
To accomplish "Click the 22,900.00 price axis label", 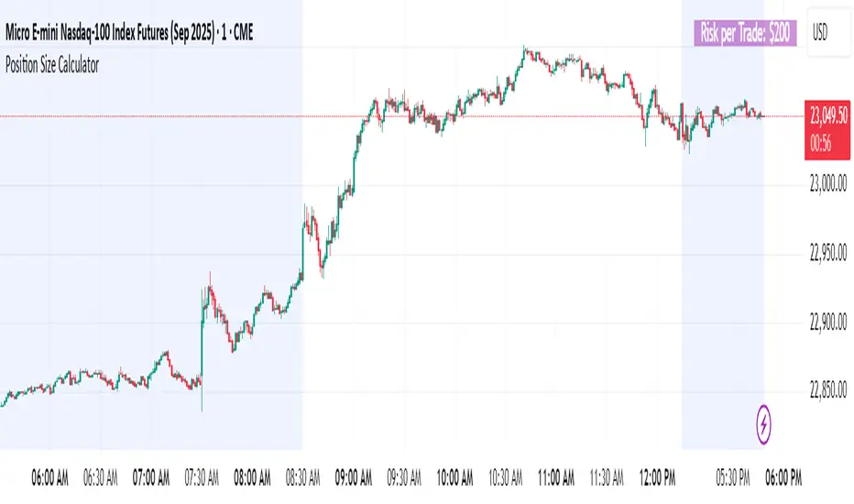I will coord(827,323).
